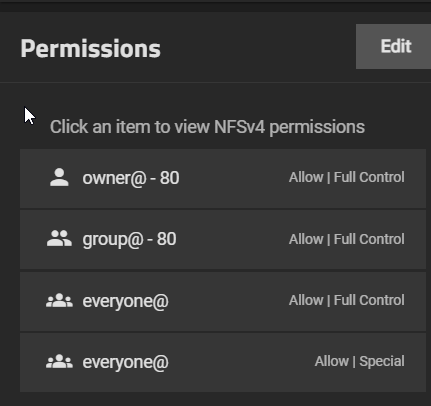Click Allow | Full Control on everyone@ row

347,300
